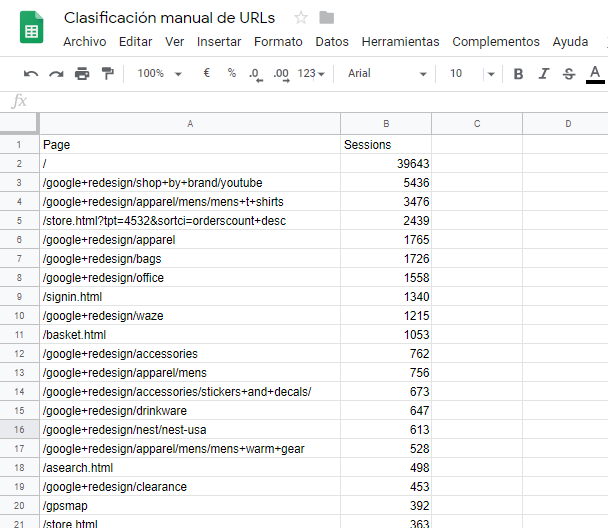Screen dimensions: 608x528
Task: Select cell with value 3476
Action: click(386, 202)
